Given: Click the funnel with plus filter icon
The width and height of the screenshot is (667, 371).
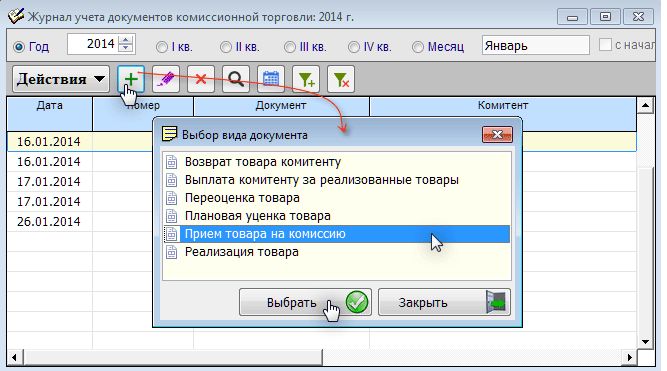Looking at the screenshot, I should [x=306, y=79].
